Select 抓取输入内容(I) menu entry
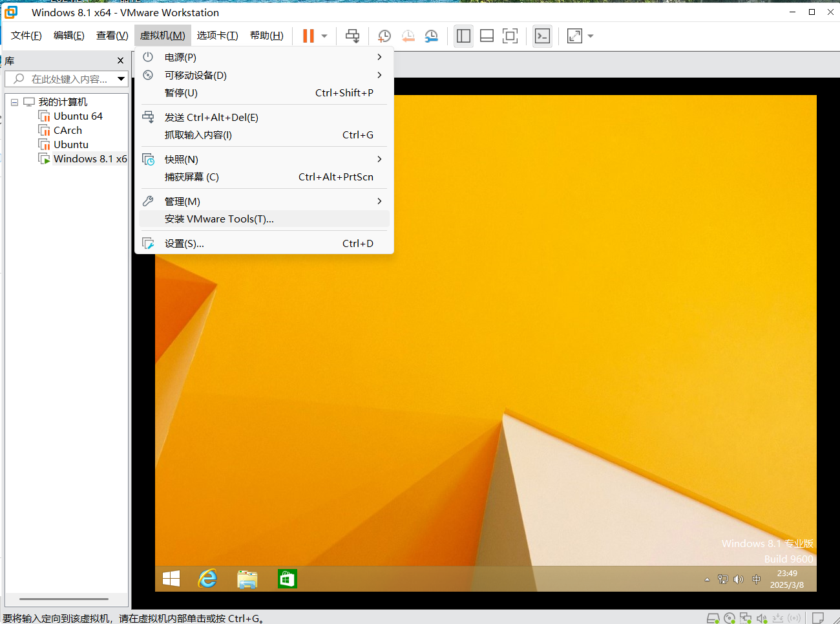840x624 pixels. pyautogui.click(x=264, y=134)
